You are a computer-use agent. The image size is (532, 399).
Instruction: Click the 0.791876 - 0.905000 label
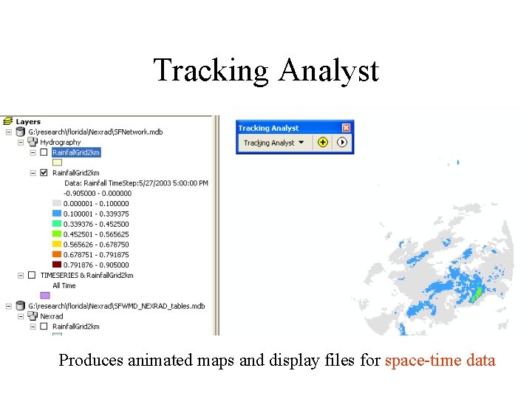(96, 265)
